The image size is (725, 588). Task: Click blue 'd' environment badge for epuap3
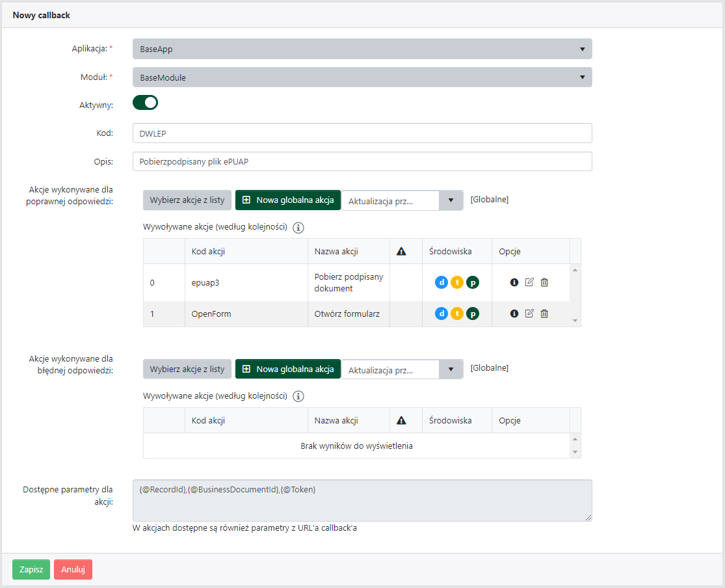tap(442, 282)
